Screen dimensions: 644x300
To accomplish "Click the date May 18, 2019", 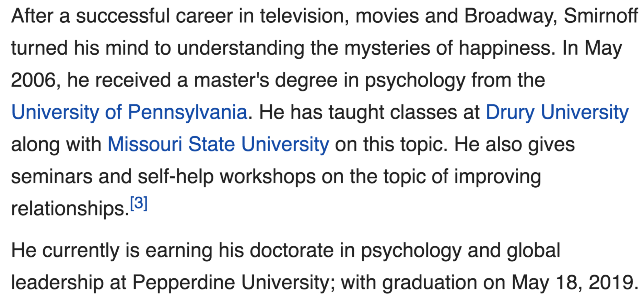I will pos(574,282).
